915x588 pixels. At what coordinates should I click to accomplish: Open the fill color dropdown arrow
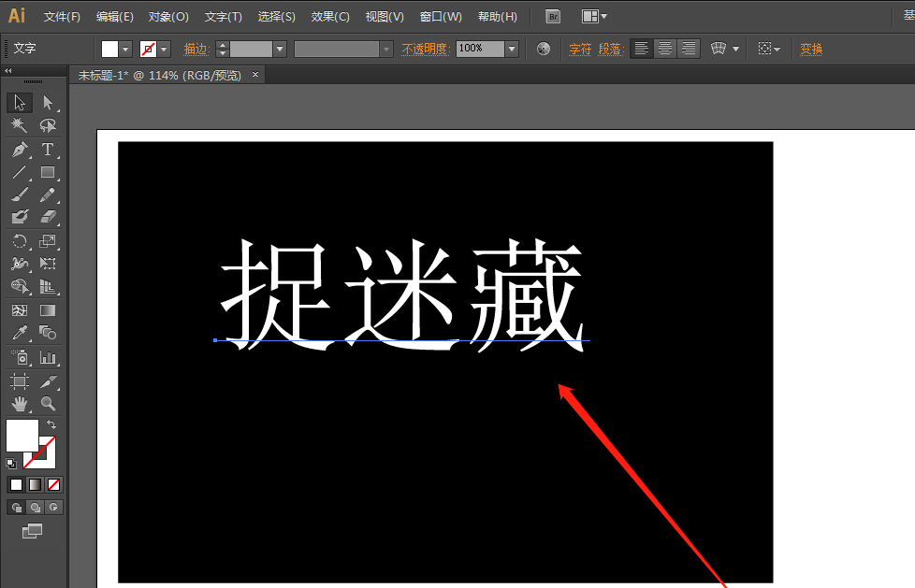pyautogui.click(x=126, y=49)
